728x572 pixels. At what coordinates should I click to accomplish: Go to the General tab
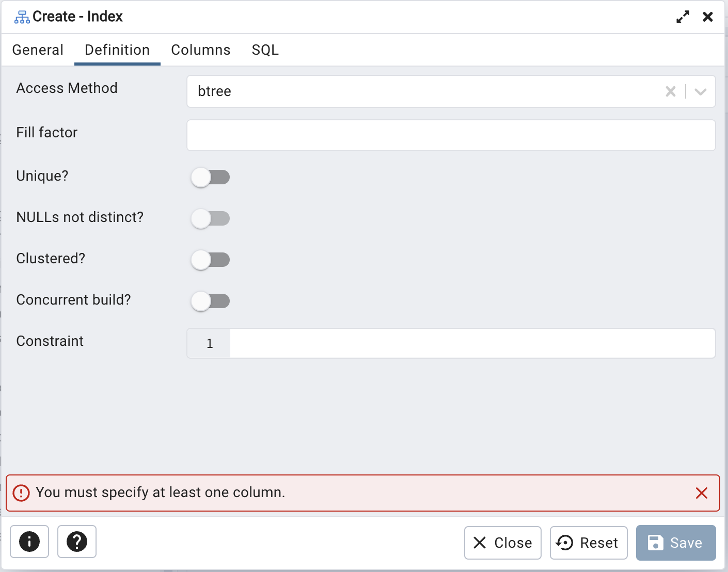(x=38, y=50)
